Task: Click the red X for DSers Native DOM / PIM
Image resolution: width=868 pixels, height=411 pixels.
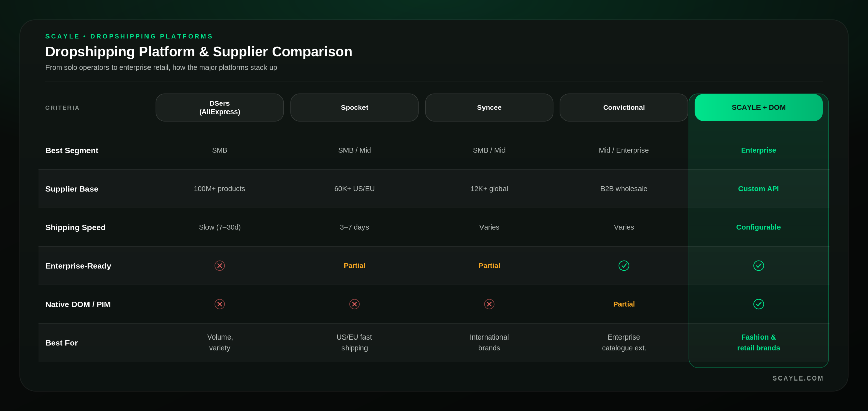Action: coord(220,304)
